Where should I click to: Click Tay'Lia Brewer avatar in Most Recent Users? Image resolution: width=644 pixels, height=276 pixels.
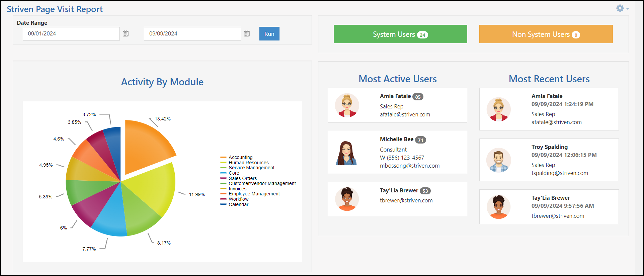pyautogui.click(x=499, y=207)
